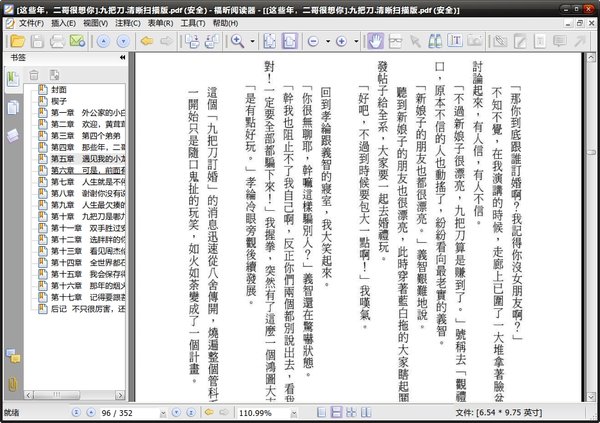
Task: Open the Pages panel in sidebar
Action: point(12,106)
